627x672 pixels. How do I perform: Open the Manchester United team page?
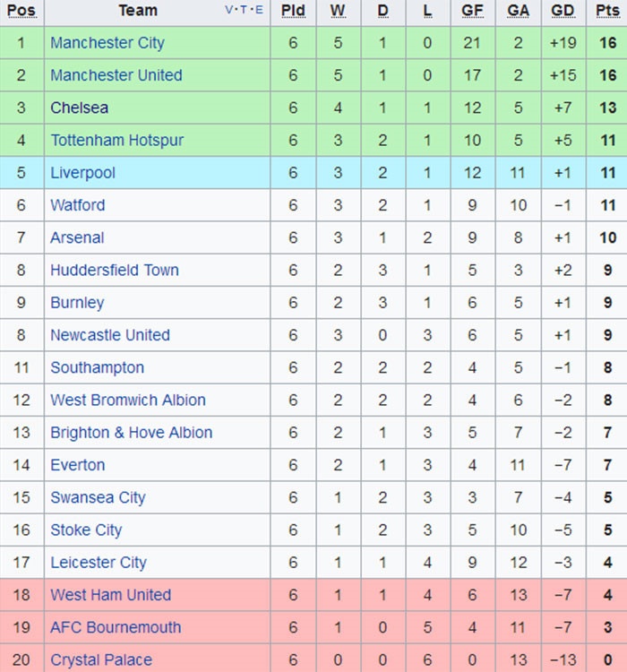point(116,75)
